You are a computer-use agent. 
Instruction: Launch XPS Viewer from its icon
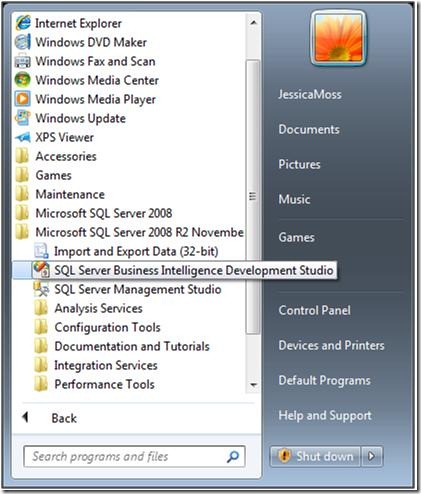[x=23, y=137]
